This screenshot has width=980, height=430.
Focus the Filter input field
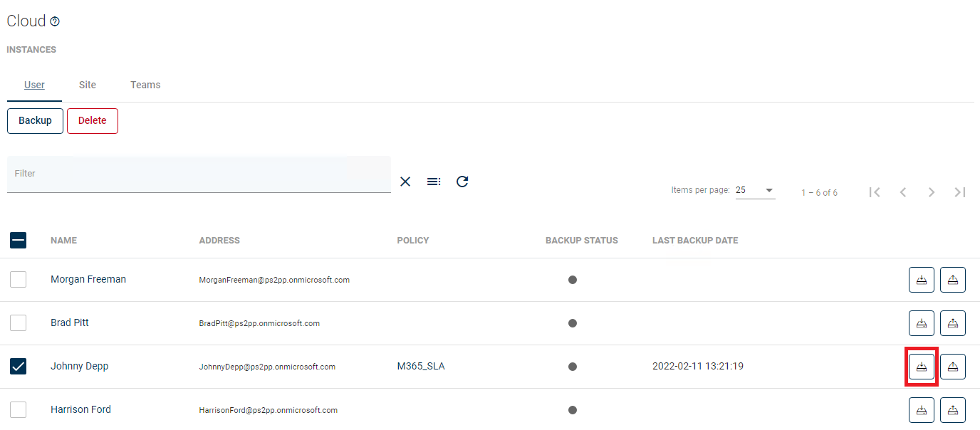[x=199, y=174]
